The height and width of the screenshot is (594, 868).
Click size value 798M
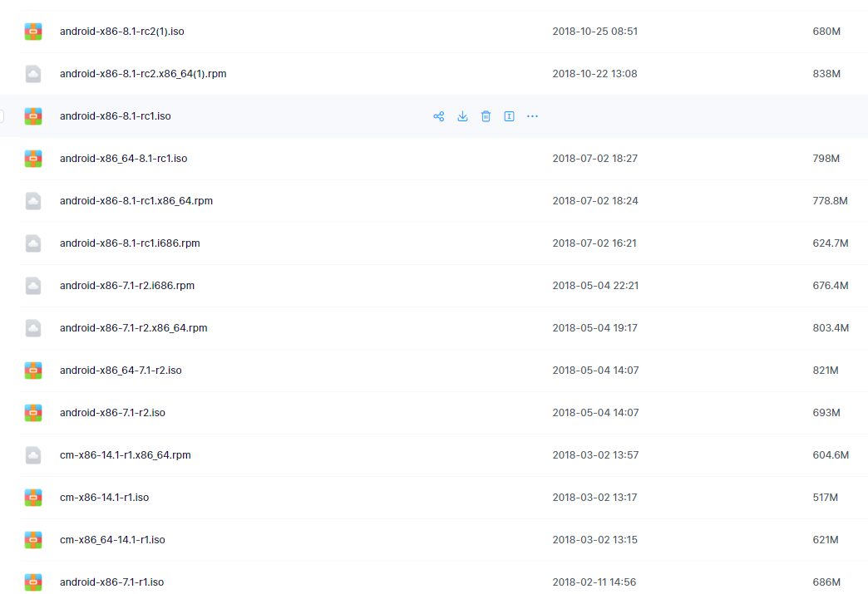[x=826, y=159]
